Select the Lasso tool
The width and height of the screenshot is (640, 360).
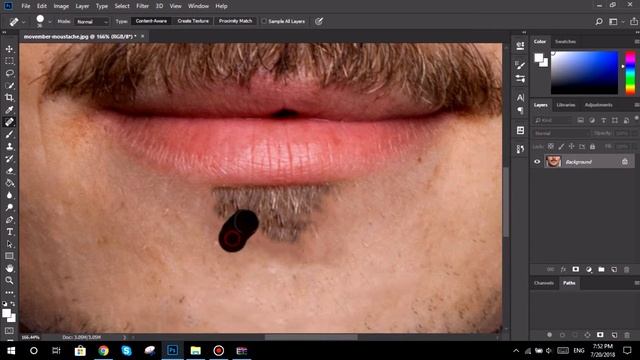9,73
